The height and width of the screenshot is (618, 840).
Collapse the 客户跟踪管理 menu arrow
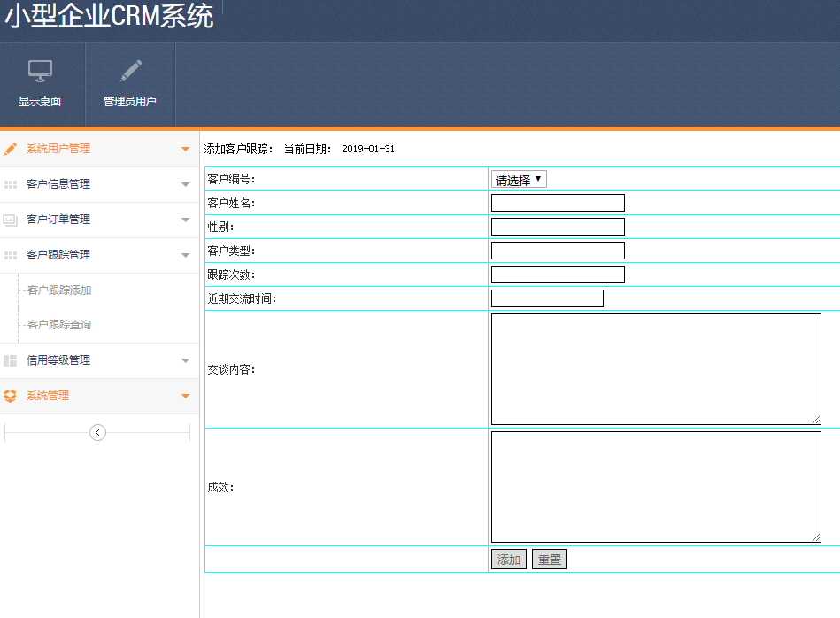coord(185,255)
